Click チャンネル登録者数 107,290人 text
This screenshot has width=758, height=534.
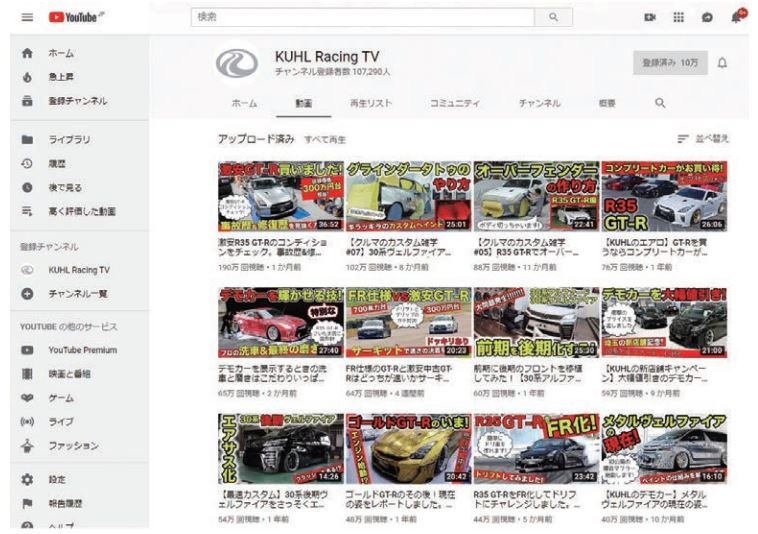click(x=333, y=72)
